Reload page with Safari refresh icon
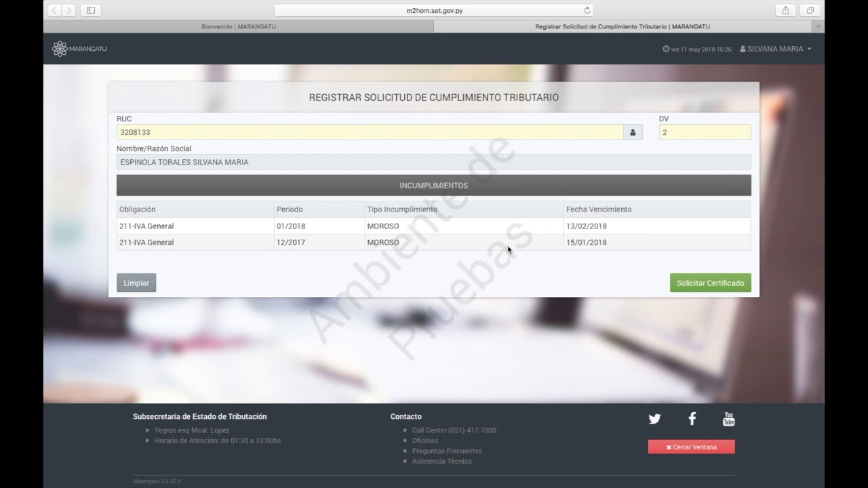The height and width of the screenshot is (488, 868). [587, 10]
